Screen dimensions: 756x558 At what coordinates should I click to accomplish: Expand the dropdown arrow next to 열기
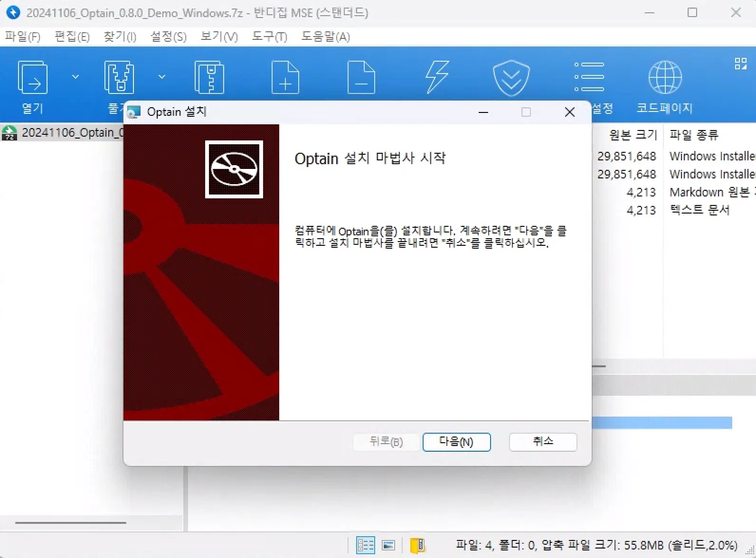tap(76, 77)
